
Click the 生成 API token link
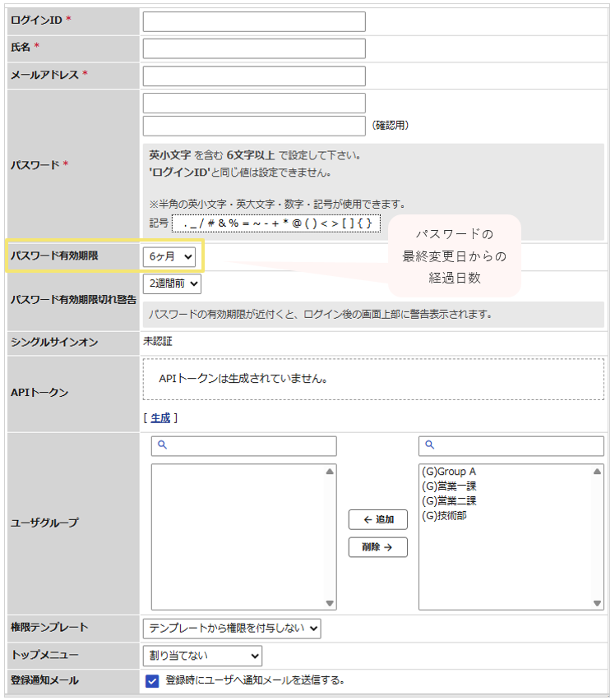click(161, 418)
